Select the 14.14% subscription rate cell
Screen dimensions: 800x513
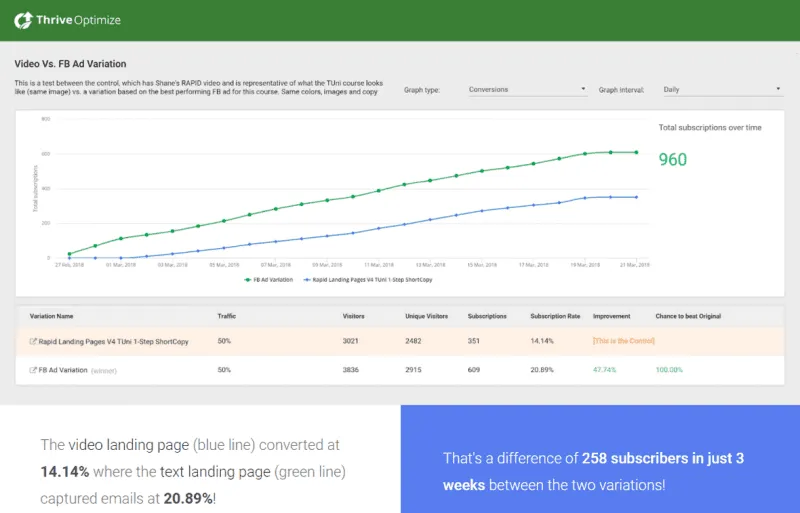coord(542,340)
